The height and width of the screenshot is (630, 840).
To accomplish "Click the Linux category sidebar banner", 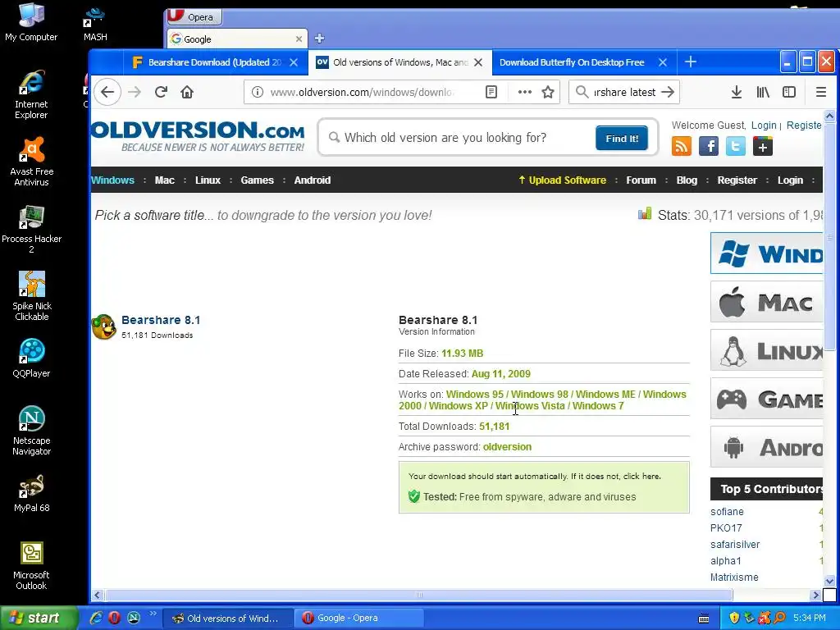I will pos(767,350).
